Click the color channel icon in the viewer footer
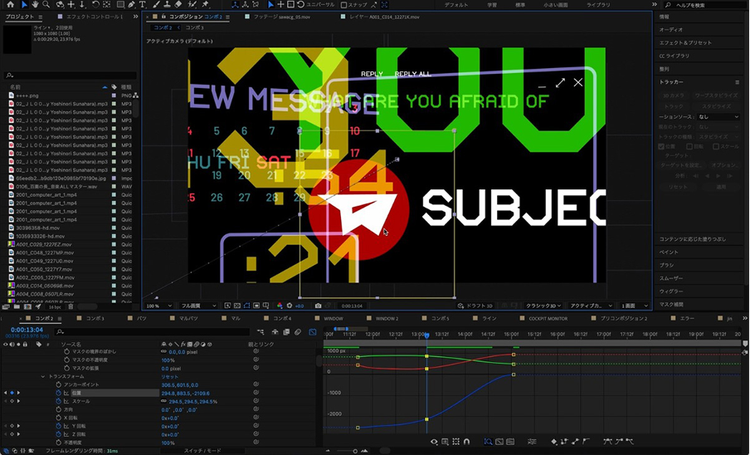 click(280, 305)
